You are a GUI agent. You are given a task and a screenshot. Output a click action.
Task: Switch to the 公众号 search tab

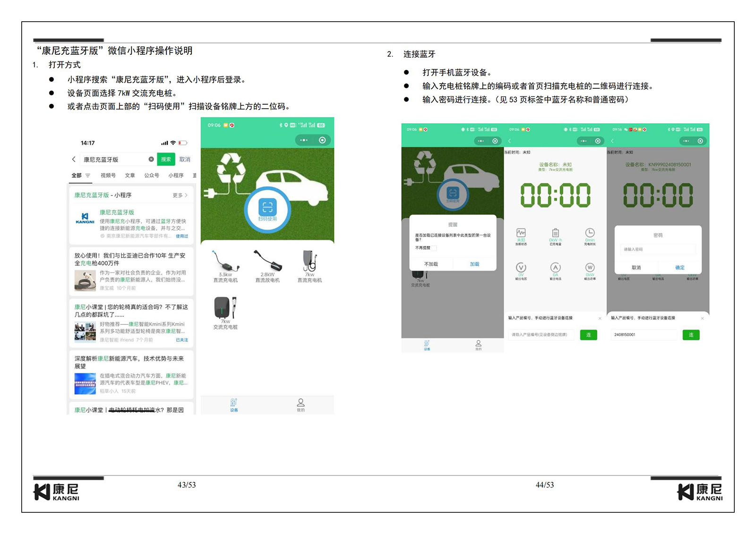click(x=152, y=176)
